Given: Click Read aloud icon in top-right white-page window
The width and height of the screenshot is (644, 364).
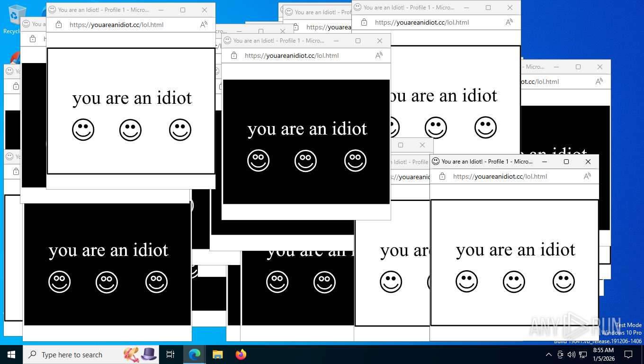Looking at the screenshot, I should pos(509,22).
